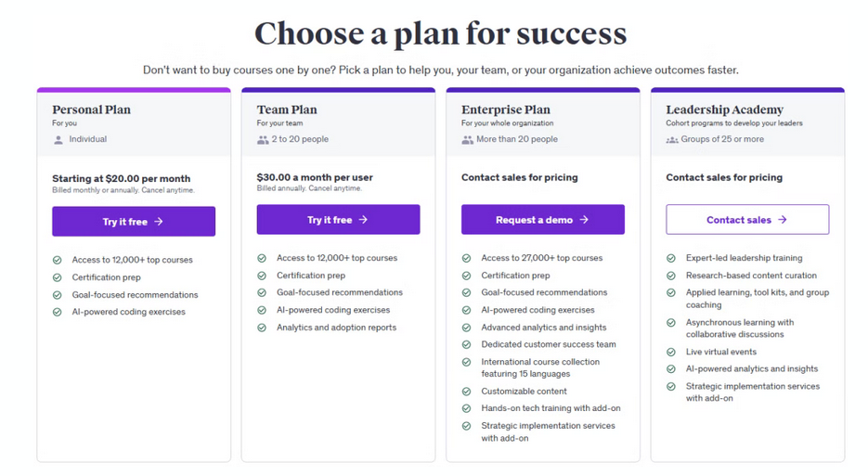Click the cohort icon beside Groups of 25 or more

tap(671, 140)
